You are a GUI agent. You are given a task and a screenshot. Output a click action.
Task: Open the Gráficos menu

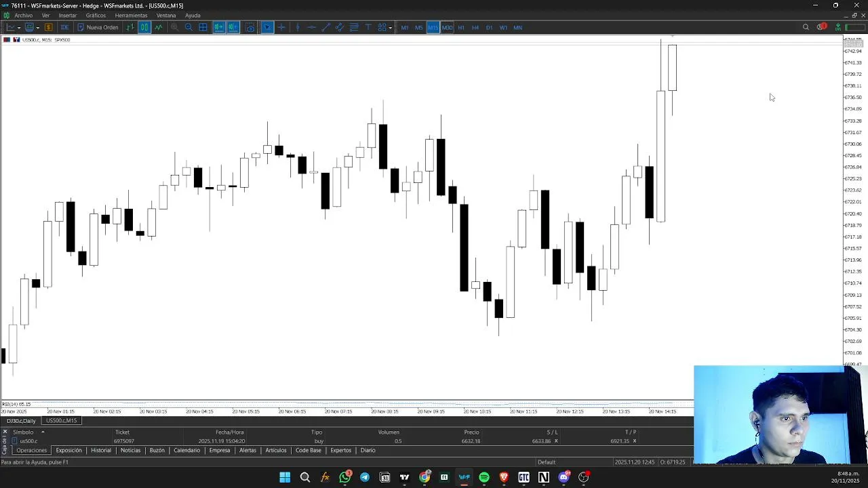pyautogui.click(x=96, y=16)
